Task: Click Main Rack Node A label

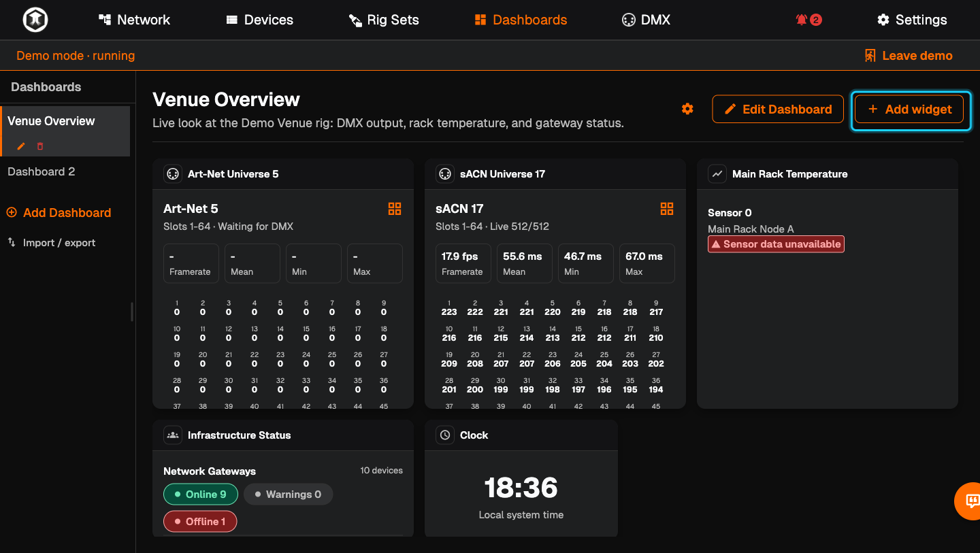Action: click(x=751, y=229)
